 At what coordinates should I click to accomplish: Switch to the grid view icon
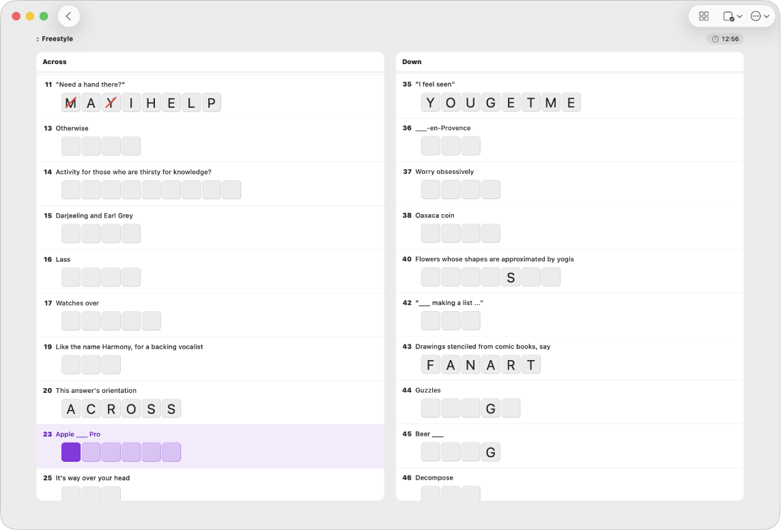[x=704, y=16]
